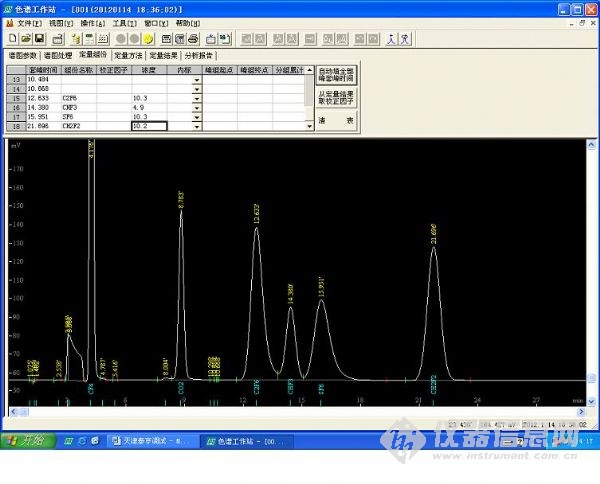This screenshot has width=600, height=484.
Task: Click the 校正因子 column header
Action: (x=114, y=70)
